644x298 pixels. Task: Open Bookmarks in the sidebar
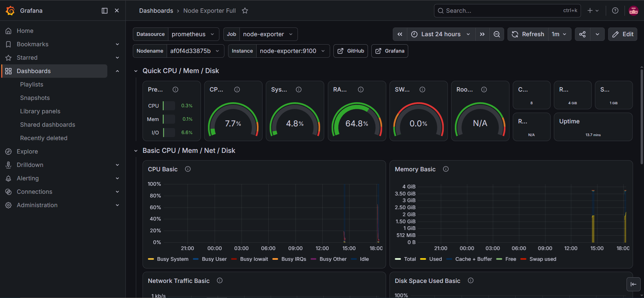tap(33, 44)
